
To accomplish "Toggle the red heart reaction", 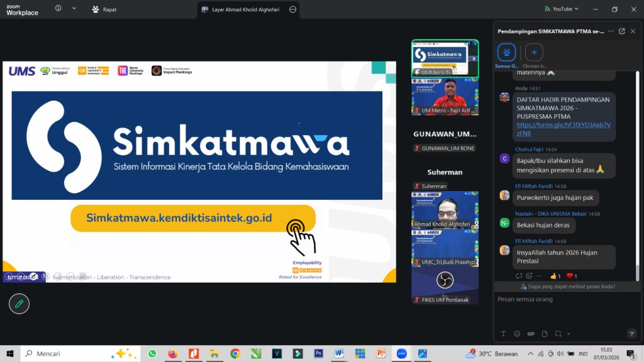I will tap(572, 276).
